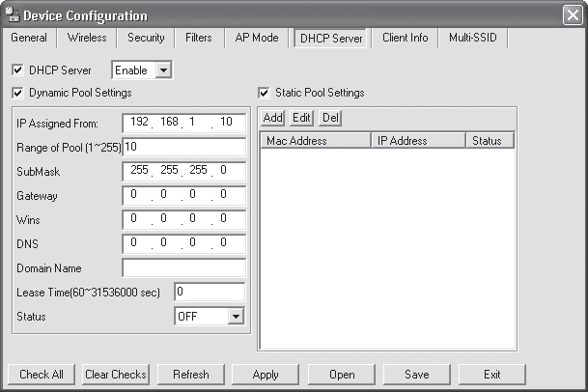The image size is (588, 392).
Task: Click the Dynamic Pool Settings label
Action: [x=80, y=93]
